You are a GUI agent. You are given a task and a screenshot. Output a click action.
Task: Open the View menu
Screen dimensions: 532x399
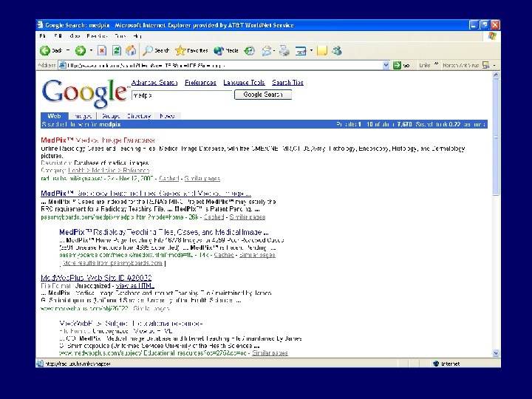(75, 35)
